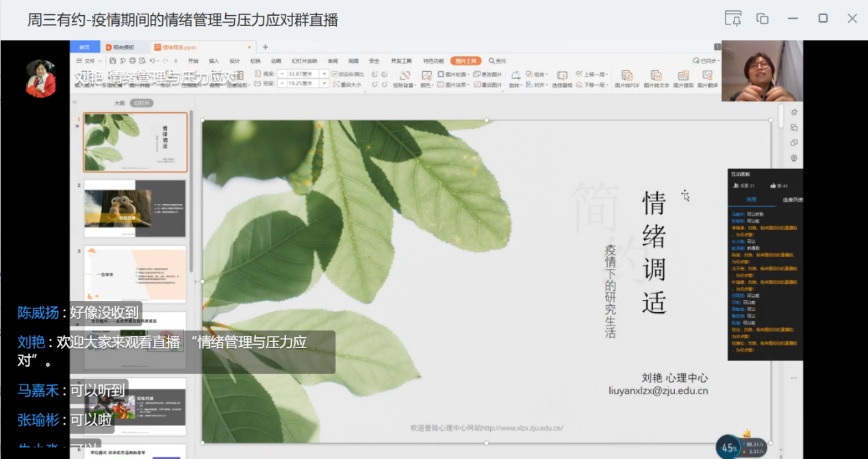The image size is (868, 459).
Task: Select the second slide thumbnail
Action: 135,204
